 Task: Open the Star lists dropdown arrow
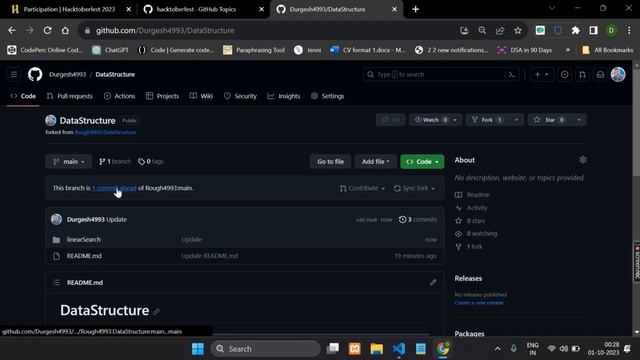click(x=579, y=120)
